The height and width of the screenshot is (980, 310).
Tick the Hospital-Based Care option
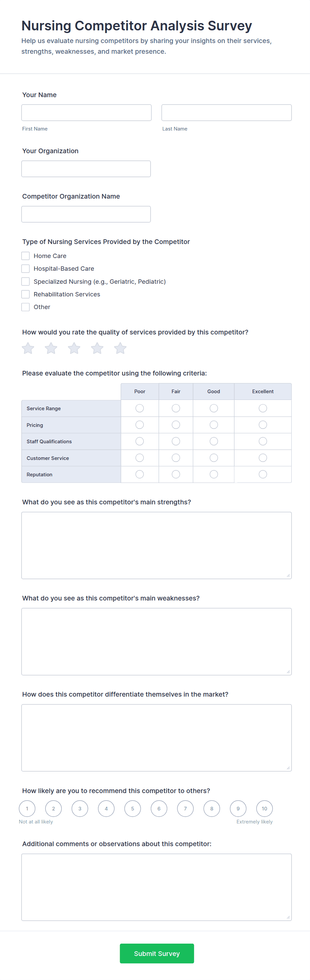tap(25, 269)
